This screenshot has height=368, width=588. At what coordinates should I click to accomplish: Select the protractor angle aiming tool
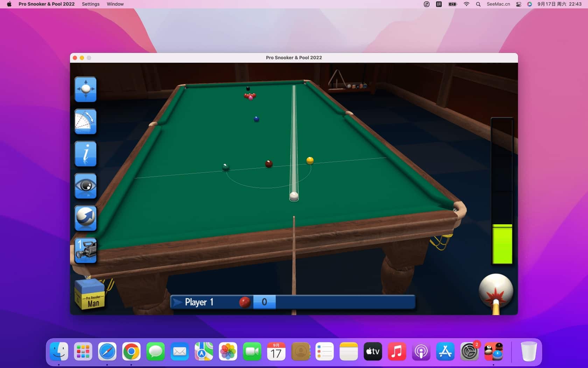pyautogui.click(x=85, y=122)
